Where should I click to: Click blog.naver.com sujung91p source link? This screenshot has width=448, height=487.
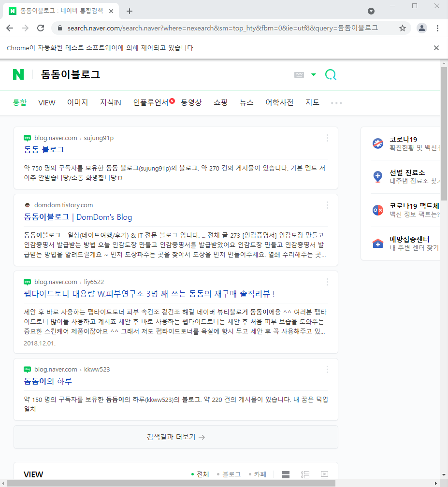coord(69,138)
